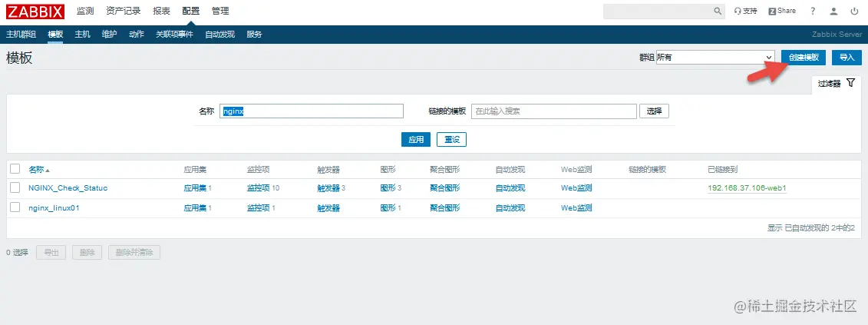Click the 重设 filter button

pos(452,140)
